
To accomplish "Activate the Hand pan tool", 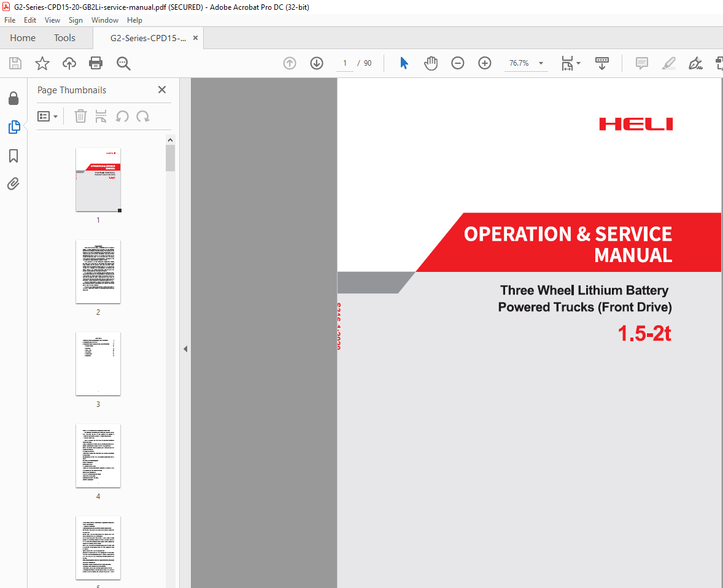I will [x=431, y=63].
